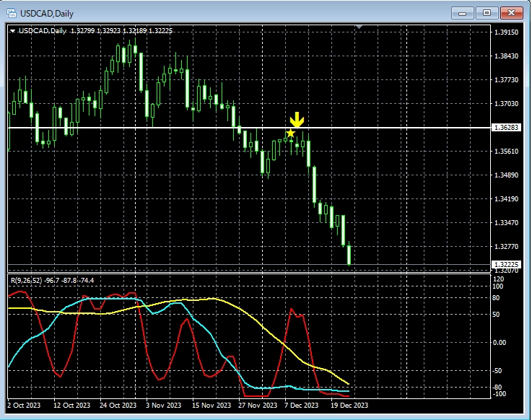
Task: Click the yellow down arrow marker
Action: [297, 120]
